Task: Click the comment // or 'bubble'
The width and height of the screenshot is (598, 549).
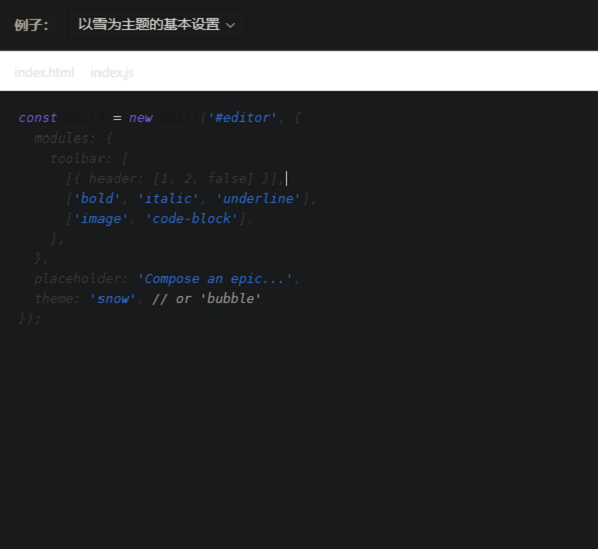Action: 206,299
